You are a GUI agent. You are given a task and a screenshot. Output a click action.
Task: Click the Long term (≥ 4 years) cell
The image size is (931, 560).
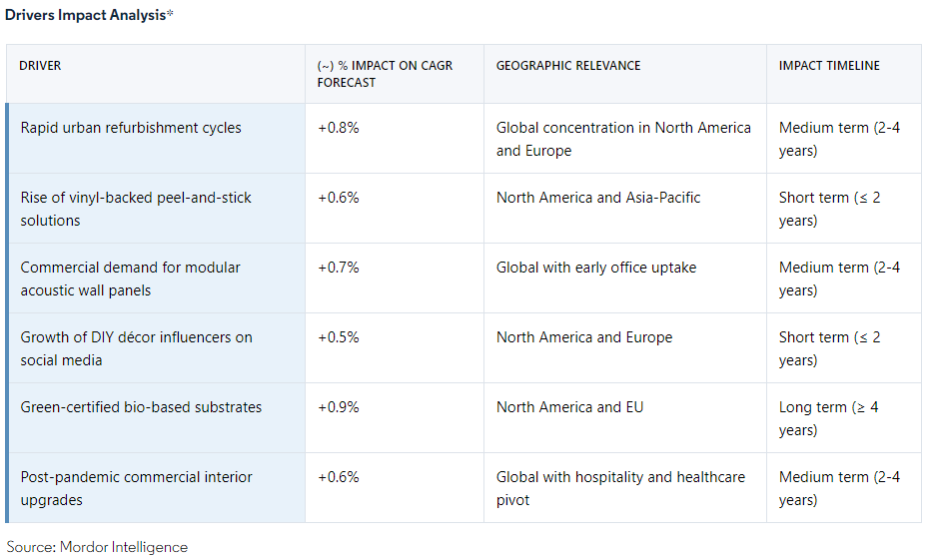pos(829,418)
